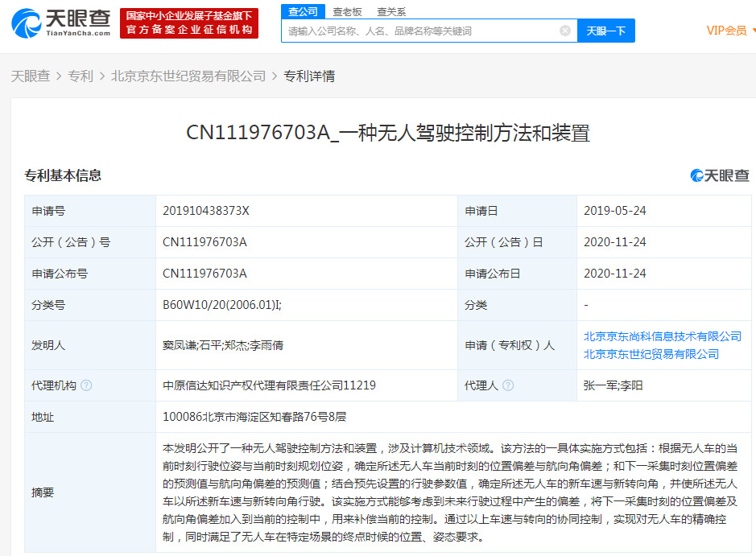Open the 专利 breadcrumb link
756x556 pixels.
point(80,76)
